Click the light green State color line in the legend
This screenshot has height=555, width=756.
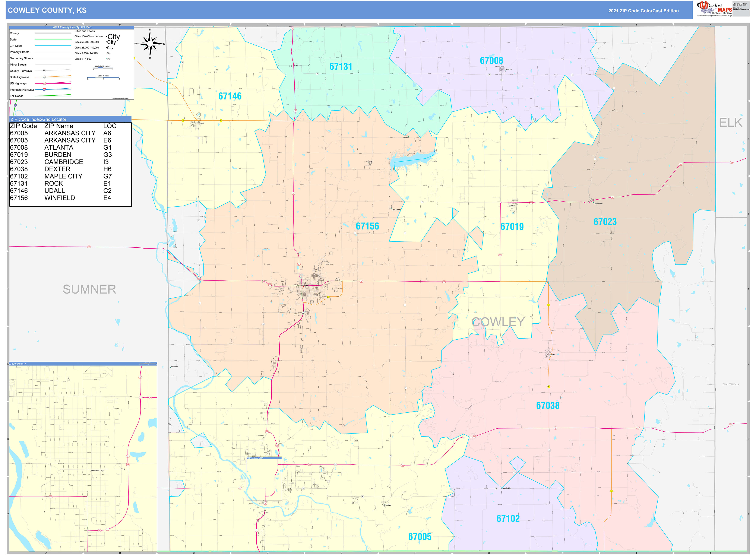pos(53,39)
